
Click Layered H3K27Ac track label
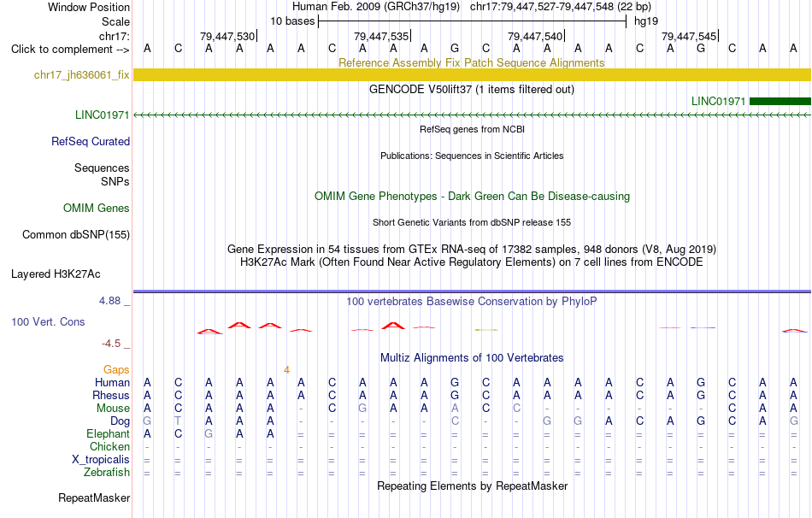tap(56, 274)
